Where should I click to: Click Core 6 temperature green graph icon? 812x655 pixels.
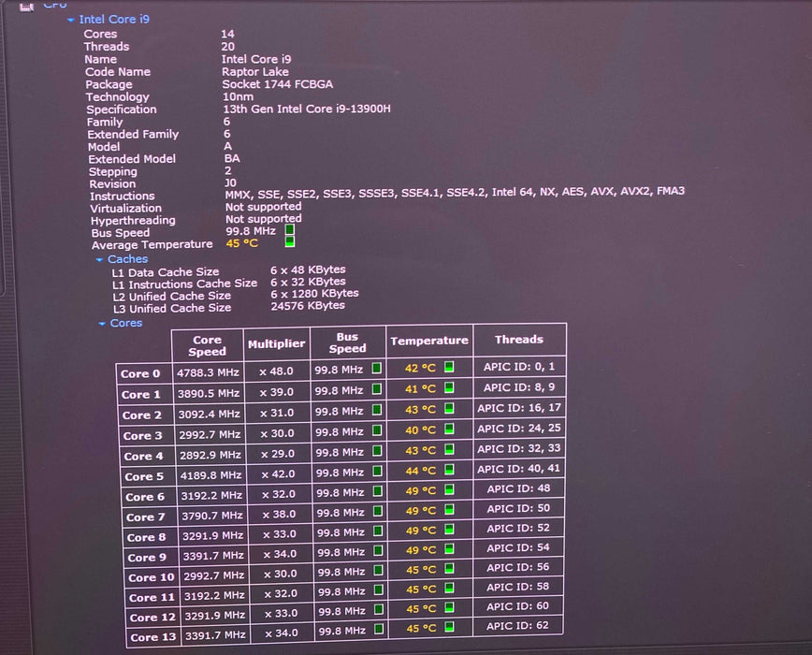pyautogui.click(x=449, y=489)
